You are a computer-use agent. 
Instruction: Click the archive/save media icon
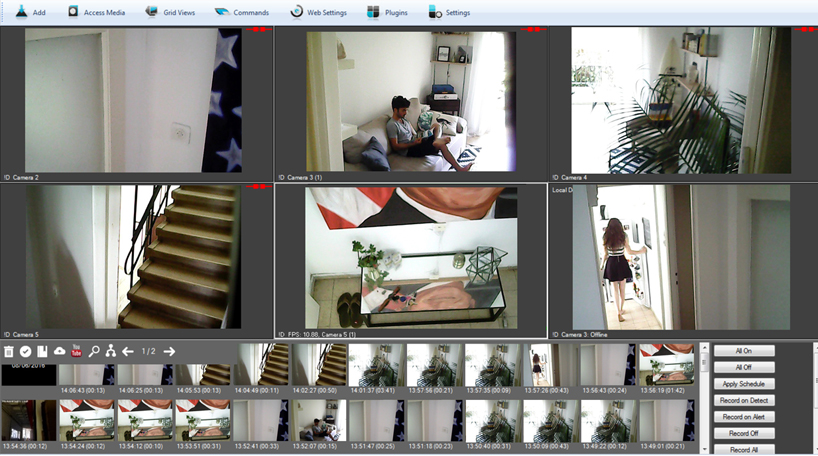coord(42,352)
